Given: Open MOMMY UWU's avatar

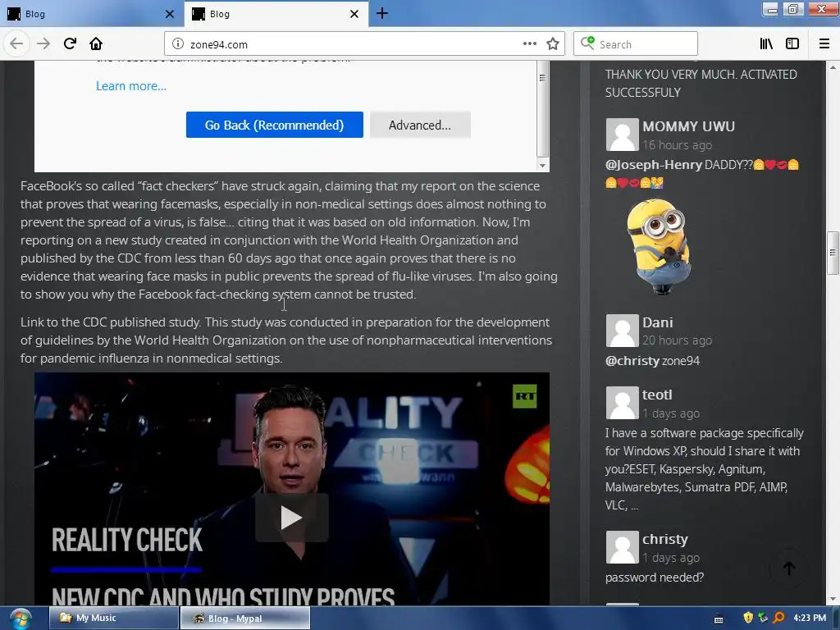Looking at the screenshot, I should click(622, 135).
